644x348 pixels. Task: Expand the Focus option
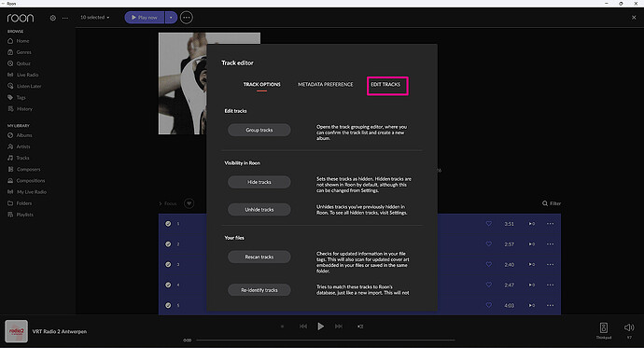(168, 203)
